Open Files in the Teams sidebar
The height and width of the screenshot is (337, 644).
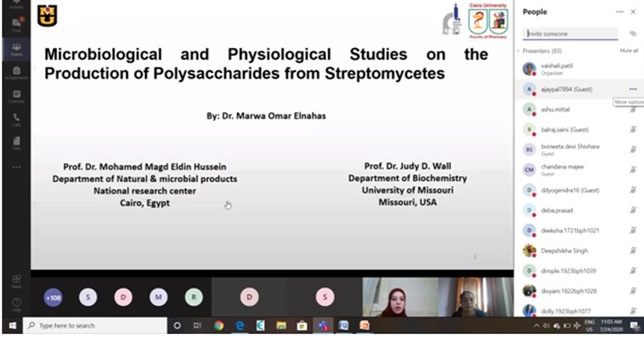click(x=16, y=142)
